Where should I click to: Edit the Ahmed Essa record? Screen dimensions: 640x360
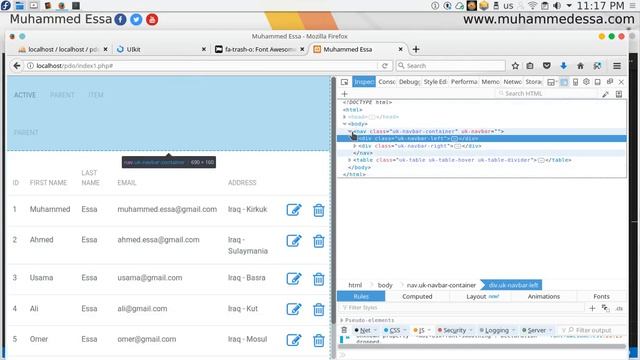click(294, 241)
